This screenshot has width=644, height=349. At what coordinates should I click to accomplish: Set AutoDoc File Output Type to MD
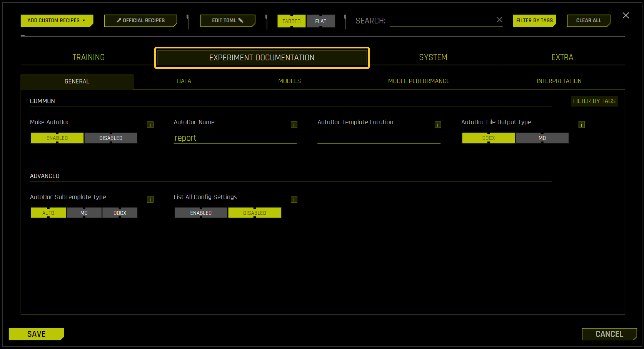pyautogui.click(x=542, y=138)
